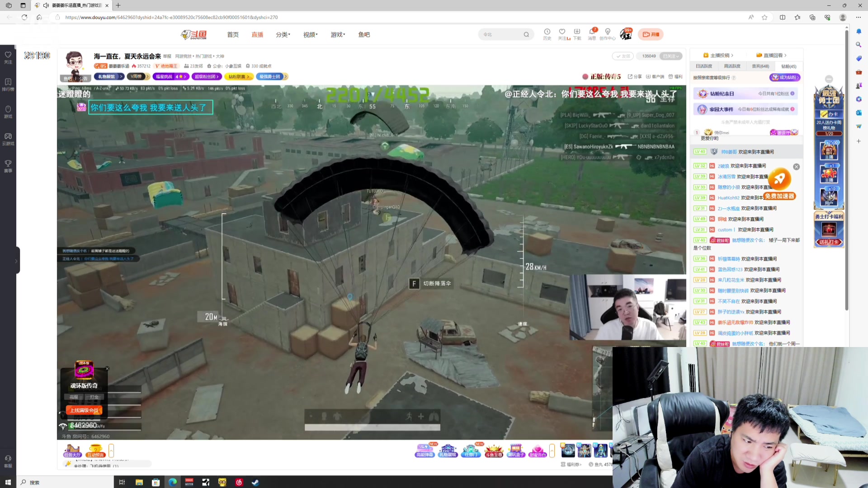Open the V周榜 badge
Image resolution: width=868 pixels, height=488 pixels.
click(138, 76)
